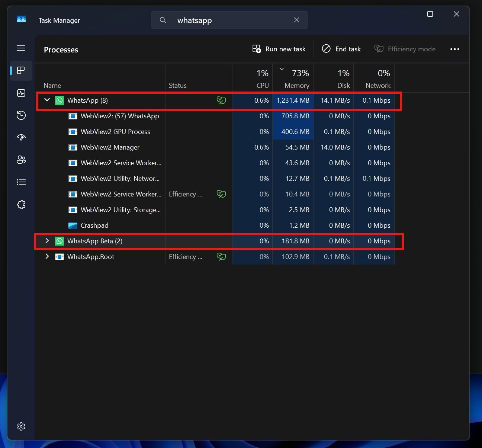Image resolution: width=482 pixels, height=448 pixels.
Task: Click the efficiency leaf on WhatsApp.Root row
Action: click(221, 256)
